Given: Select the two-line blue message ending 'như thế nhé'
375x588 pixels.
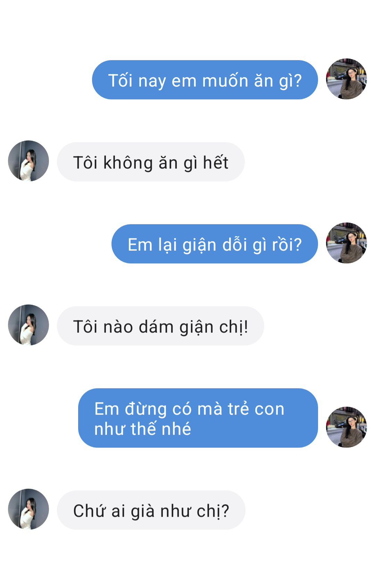Looking at the screenshot, I should [x=198, y=418].
